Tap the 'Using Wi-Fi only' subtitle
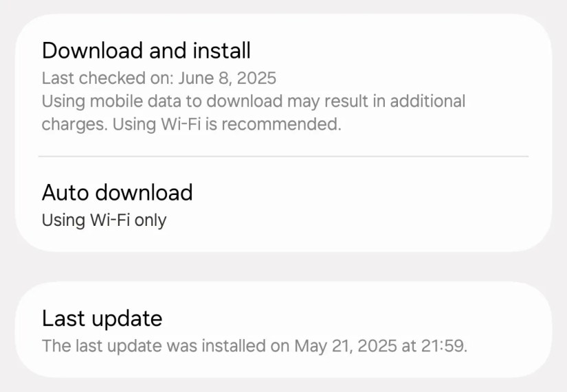The width and height of the screenshot is (567, 392). 104,220
